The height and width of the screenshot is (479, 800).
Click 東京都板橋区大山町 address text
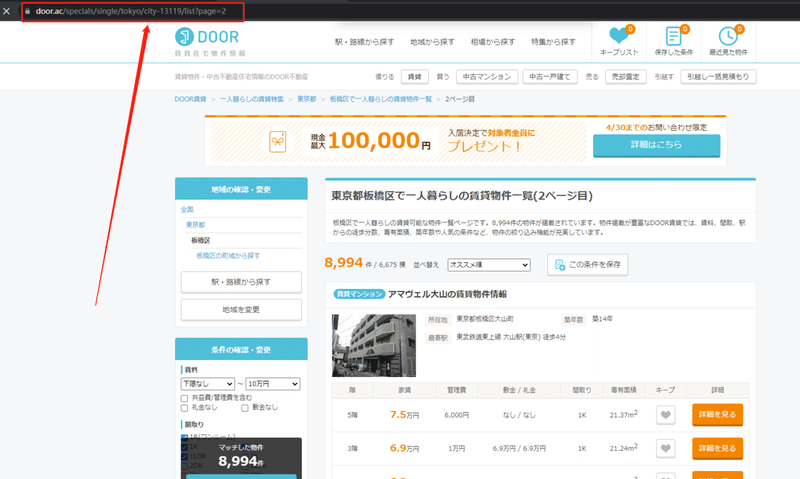[485, 319]
